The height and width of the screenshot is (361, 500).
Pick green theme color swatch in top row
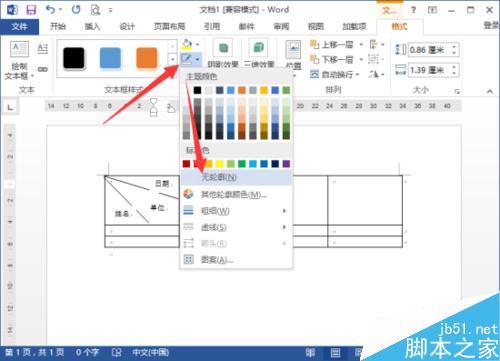point(286,90)
